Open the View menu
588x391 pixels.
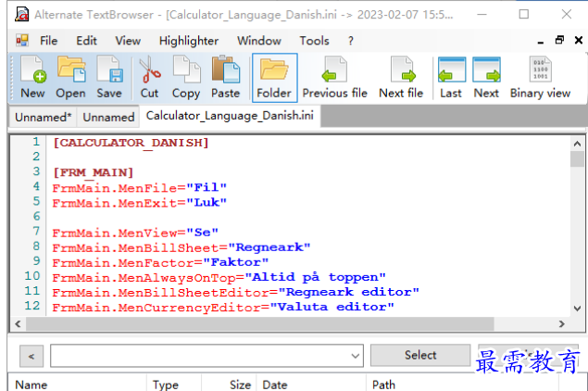[x=128, y=41]
